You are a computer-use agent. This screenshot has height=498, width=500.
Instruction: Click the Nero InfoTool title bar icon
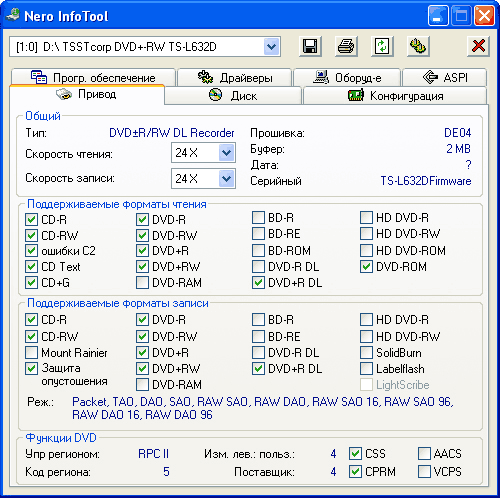click(13, 15)
